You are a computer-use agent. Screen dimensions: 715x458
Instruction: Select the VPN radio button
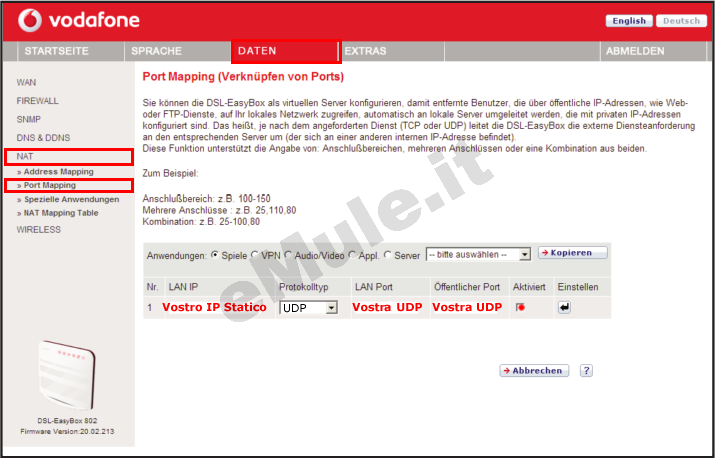[x=254, y=255]
